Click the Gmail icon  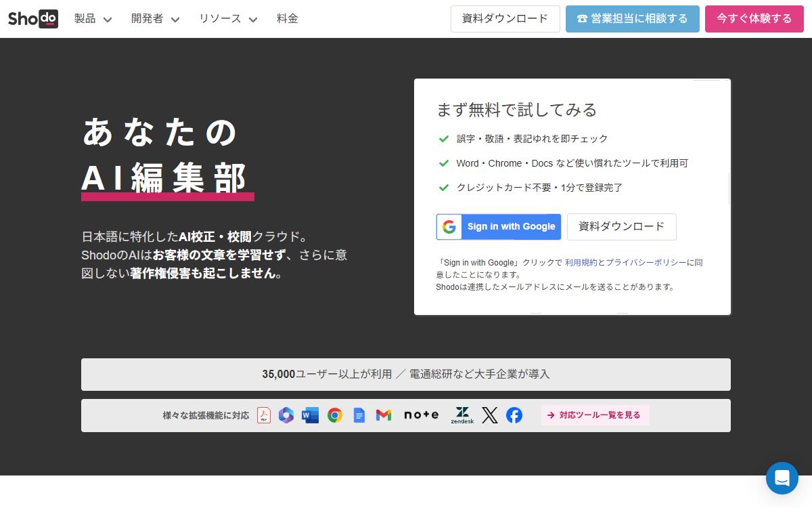384,415
